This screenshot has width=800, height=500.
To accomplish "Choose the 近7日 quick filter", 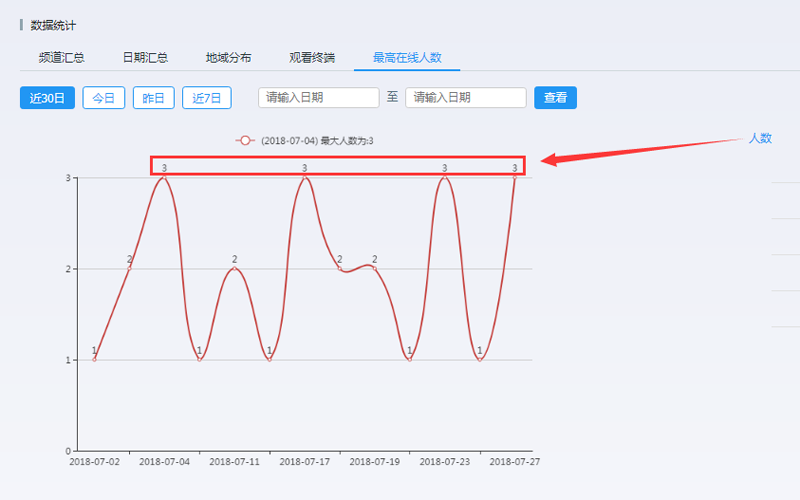I will pyautogui.click(x=207, y=98).
